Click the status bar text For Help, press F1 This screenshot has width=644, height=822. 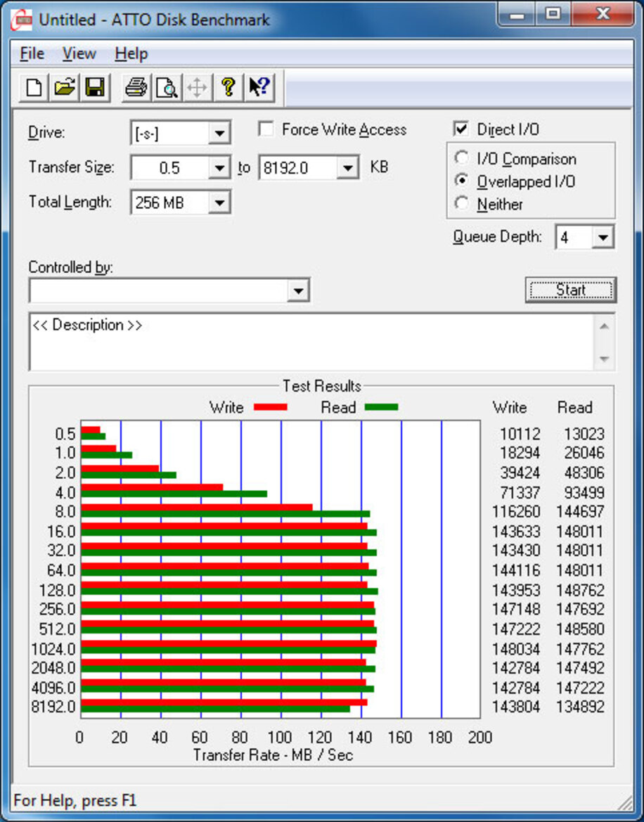[x=75, y=800]
